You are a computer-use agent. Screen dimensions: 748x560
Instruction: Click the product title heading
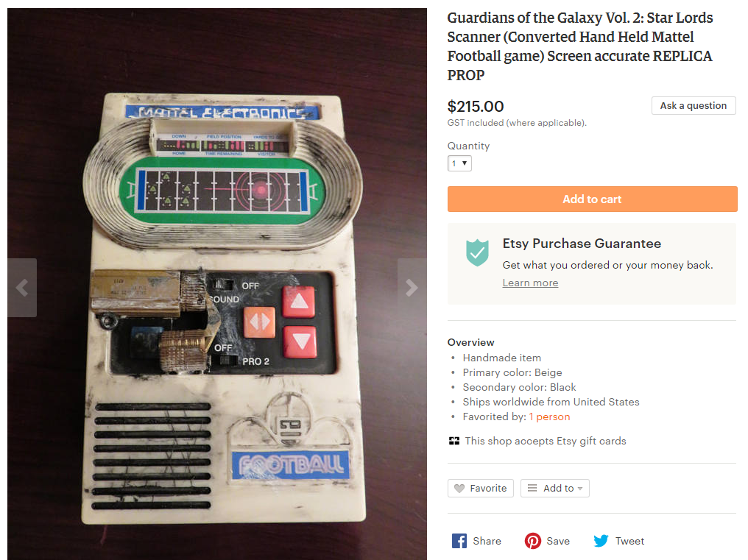[580, 46]
